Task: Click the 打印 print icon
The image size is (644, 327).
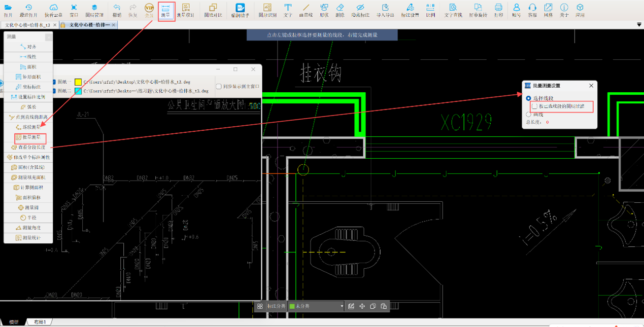Action: [498, 10]
